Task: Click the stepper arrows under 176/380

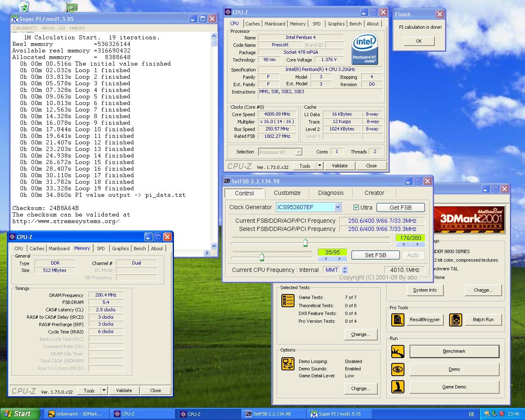Action: (x=410, y=244)
